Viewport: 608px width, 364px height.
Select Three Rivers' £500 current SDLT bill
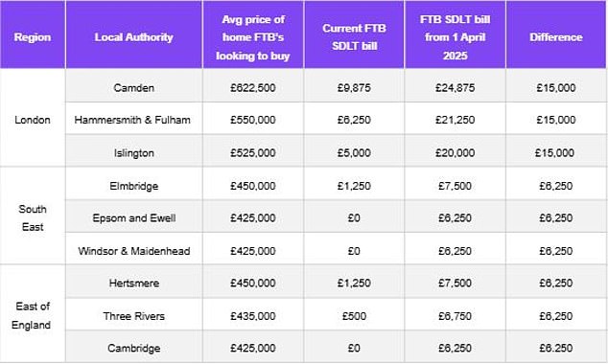(354, 314)
